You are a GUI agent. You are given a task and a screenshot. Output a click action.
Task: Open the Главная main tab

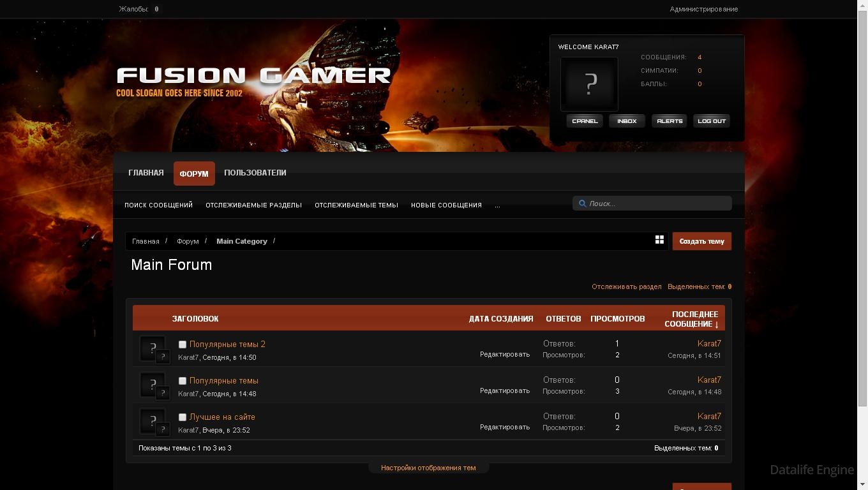pos(146,173)
